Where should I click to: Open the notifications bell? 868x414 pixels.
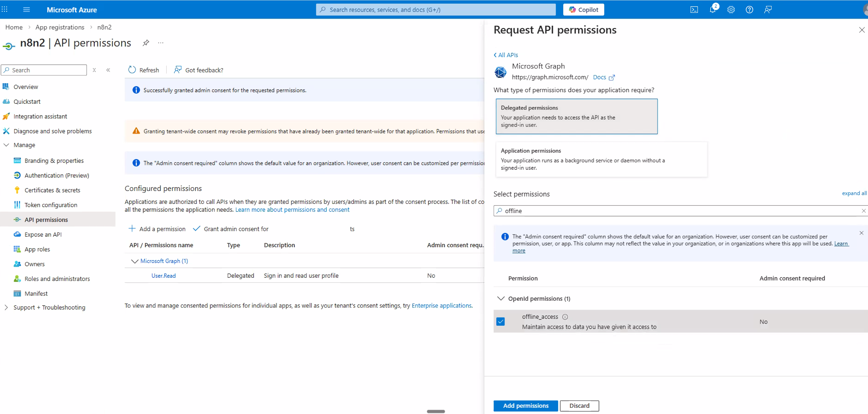click(713, 10)
